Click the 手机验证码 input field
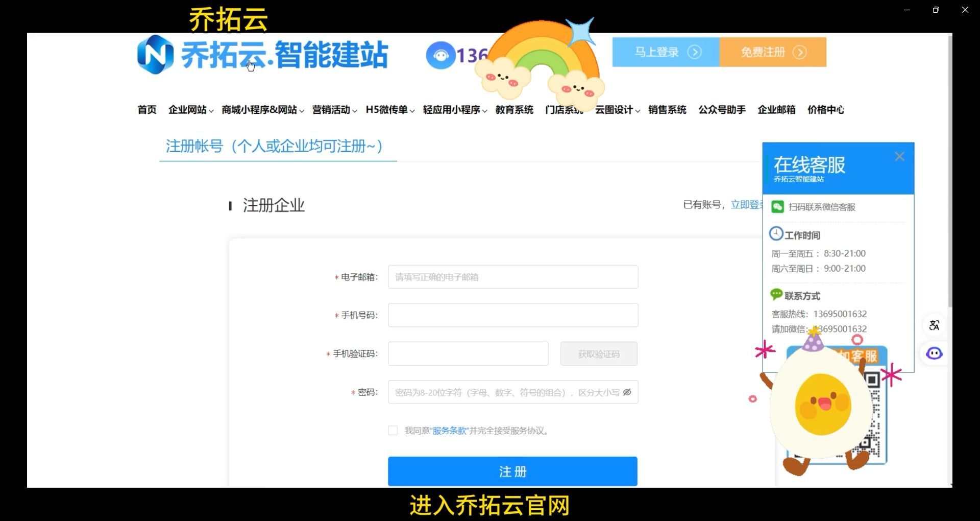 [x=468, y=353]
